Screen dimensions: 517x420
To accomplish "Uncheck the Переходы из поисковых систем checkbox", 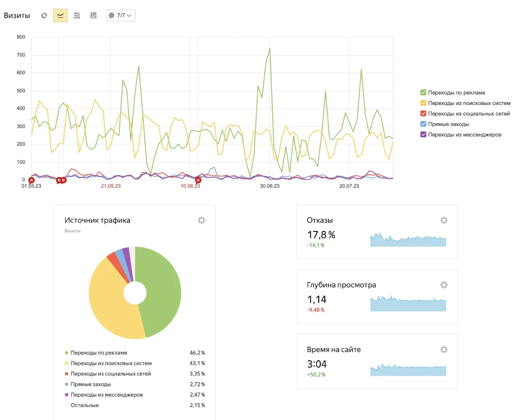I will tap(423, 103).
